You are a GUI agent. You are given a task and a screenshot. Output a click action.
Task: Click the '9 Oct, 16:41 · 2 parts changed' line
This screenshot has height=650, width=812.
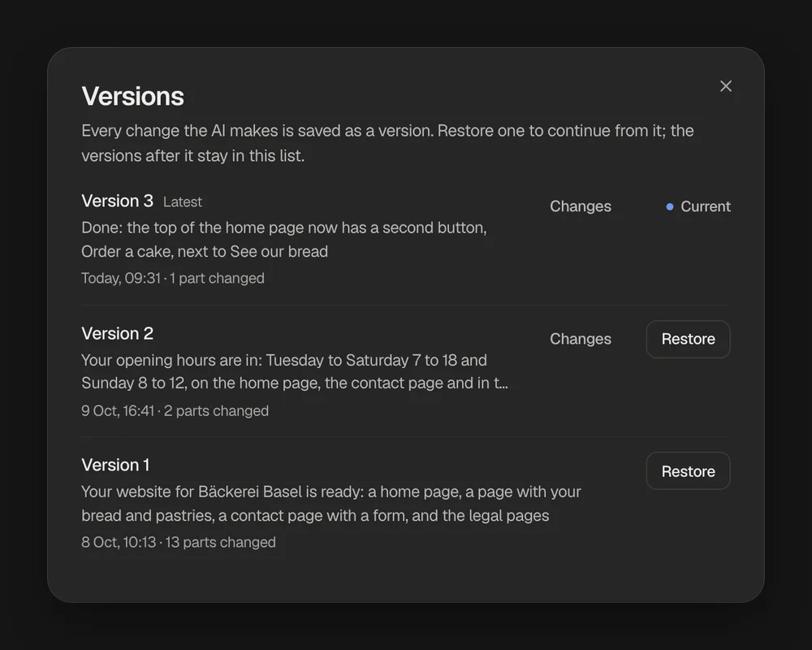pyautogui.click(x=175, y=411)
